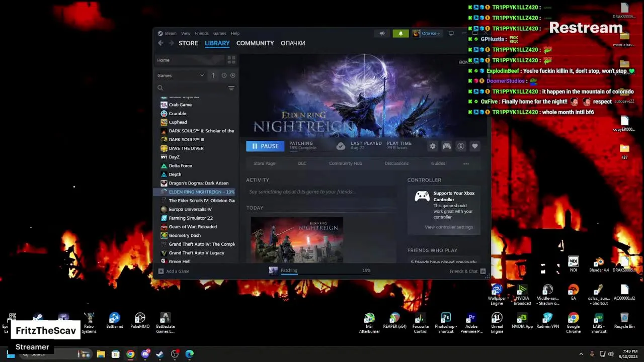Viewport: 644px width, 362px height.
Task: Open game settings gear icon
Action: [x=432, y=146]
